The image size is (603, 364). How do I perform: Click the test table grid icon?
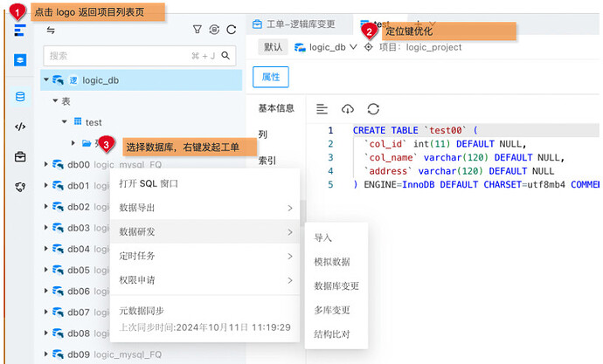(78, 121)
